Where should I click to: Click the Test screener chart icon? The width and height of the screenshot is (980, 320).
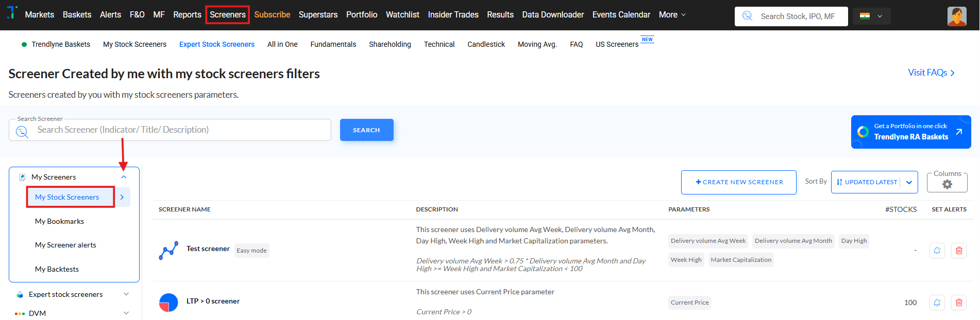click(x=168, y=251)
